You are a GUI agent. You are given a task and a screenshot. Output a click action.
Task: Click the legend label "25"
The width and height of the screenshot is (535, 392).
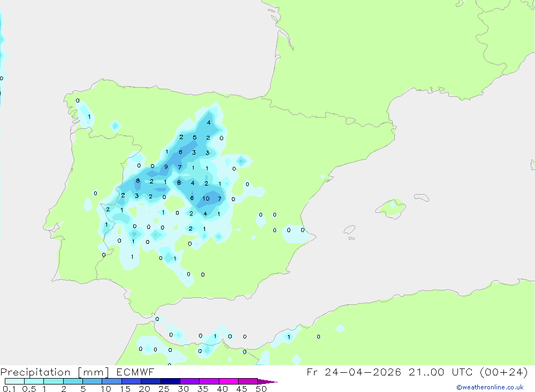click(164, 389)
